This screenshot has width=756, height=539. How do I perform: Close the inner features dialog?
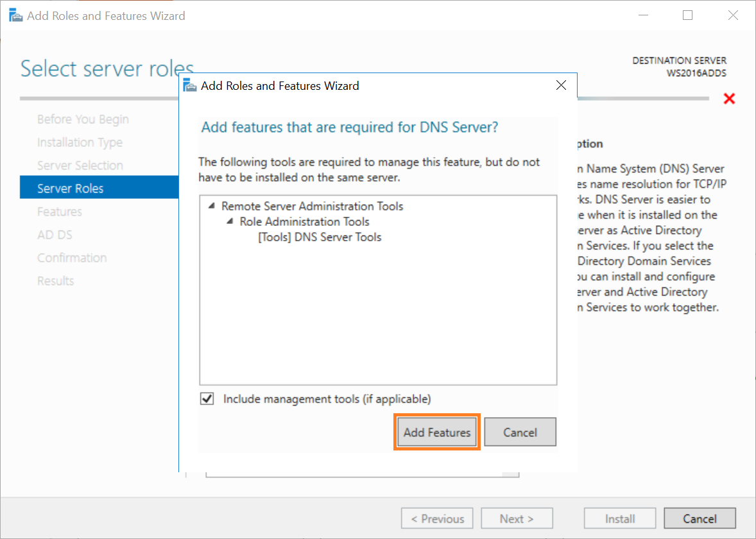[x=561, y=85]
